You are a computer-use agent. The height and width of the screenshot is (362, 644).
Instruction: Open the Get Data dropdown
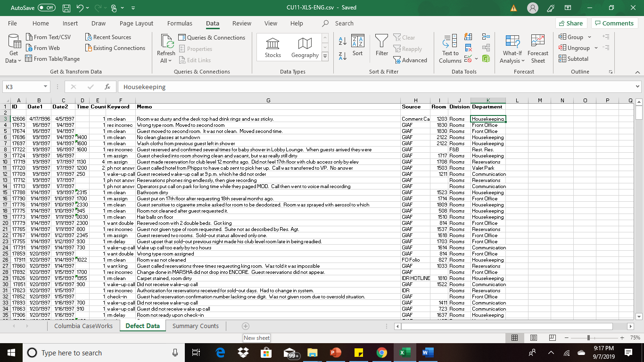tap(13, 47)
